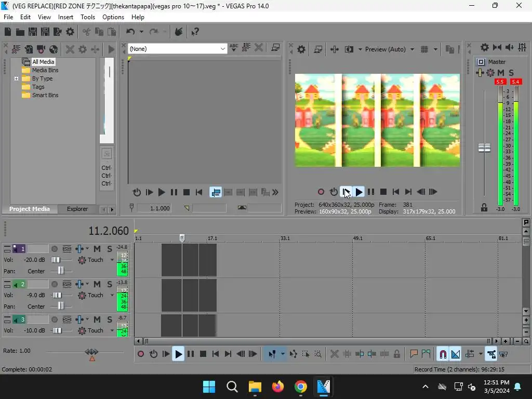The width and height of the screenshot is (532, 399).
Task: Open edit tool selector dropdown arrow
Action: pyautogui.click(x=283, y=354)
